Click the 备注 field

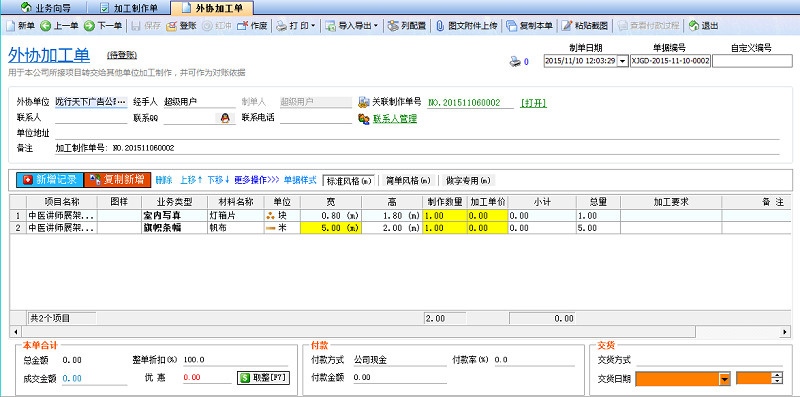(417, 148)
